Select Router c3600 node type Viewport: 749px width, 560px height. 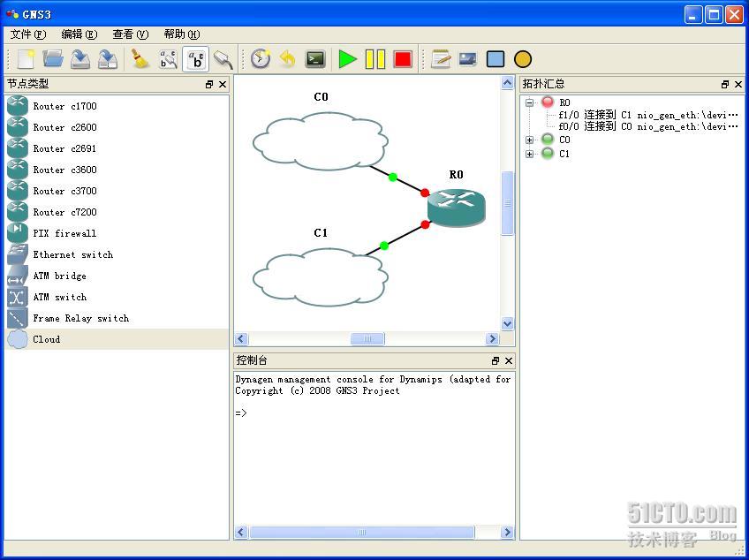tap(117, 170)
